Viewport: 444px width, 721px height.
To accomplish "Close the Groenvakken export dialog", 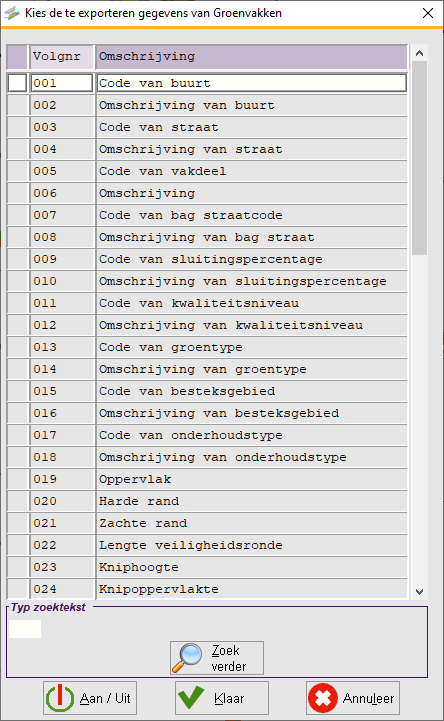I will pos(428,13).
